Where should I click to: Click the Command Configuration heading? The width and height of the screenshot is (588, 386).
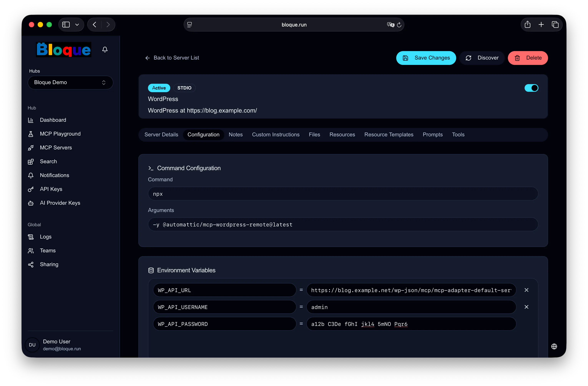point(189,168)
